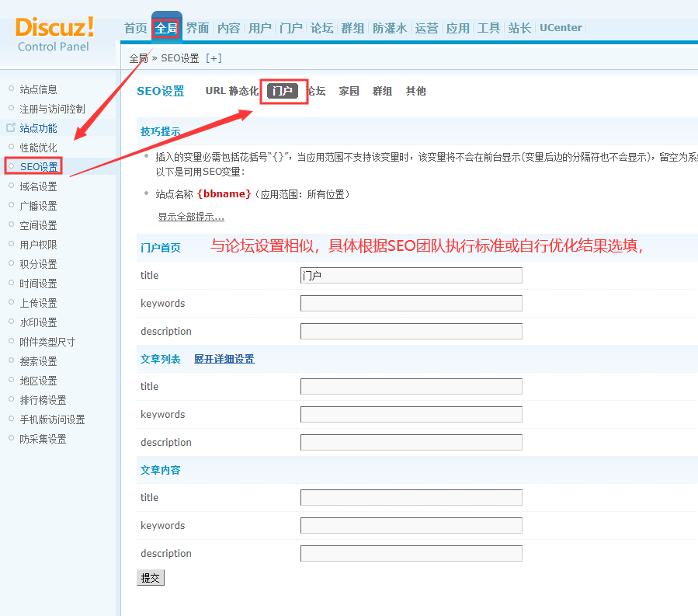698x616 pixels.
Task: Click the 提交 submit button
Action: click(x=151, y=578)
